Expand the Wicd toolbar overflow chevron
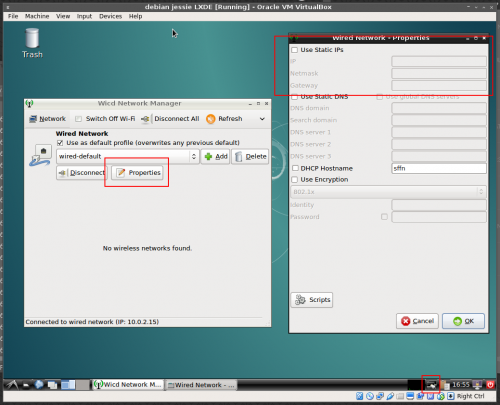This screenshot has height=405, width=500. 262,119
